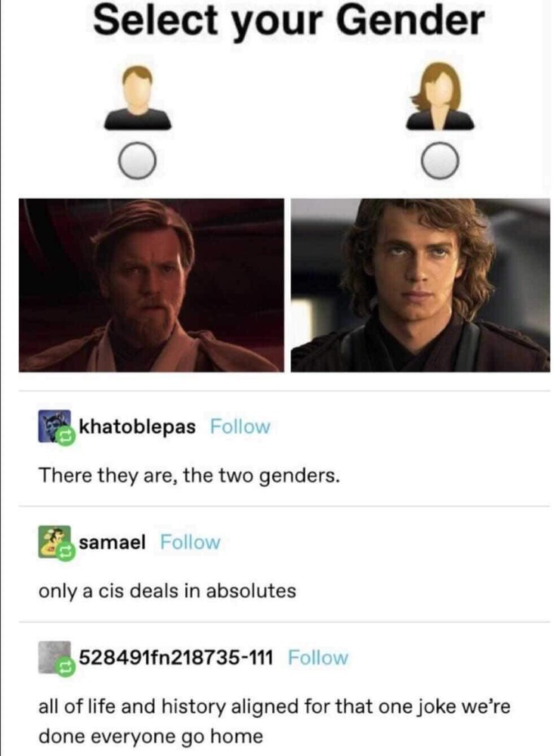Open left image of bearded man
The width and height of the screenshot is (554, 756).
click(x=151, y=285)
